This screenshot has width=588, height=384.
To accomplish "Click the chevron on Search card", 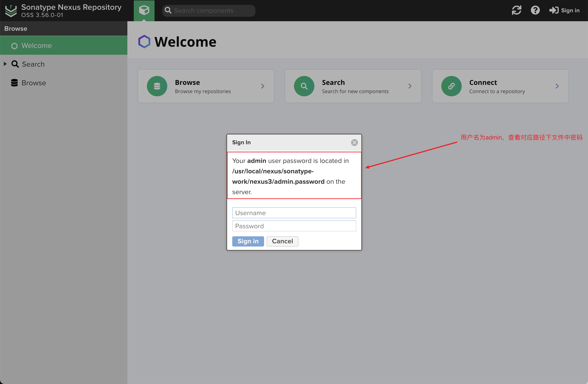I will coord(410,86).
